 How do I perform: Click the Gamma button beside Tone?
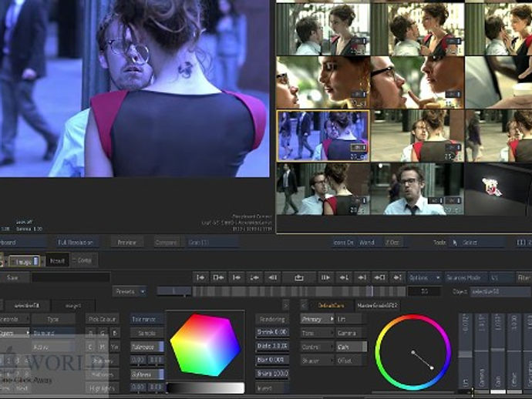tap(352, 334)
